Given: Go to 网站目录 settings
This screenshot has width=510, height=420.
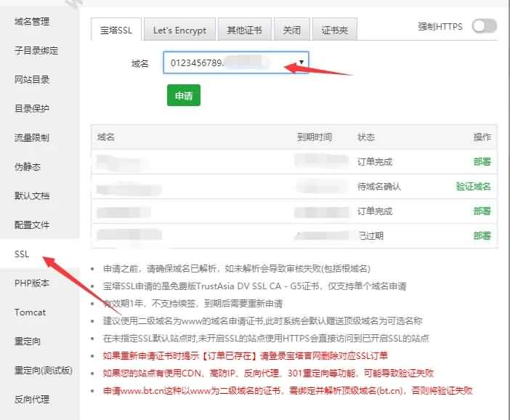Looking at the screenshot, I should (32, 80).
